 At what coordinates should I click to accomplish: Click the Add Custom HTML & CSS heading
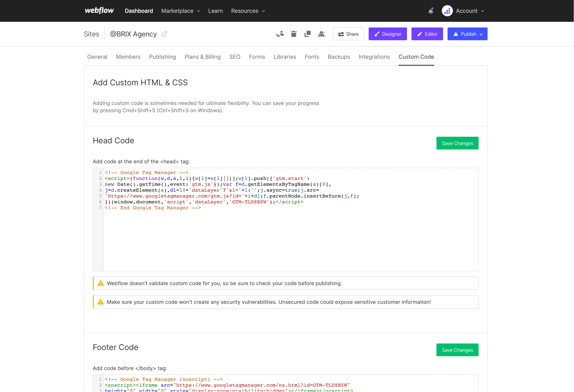click(x=140, y=82)
